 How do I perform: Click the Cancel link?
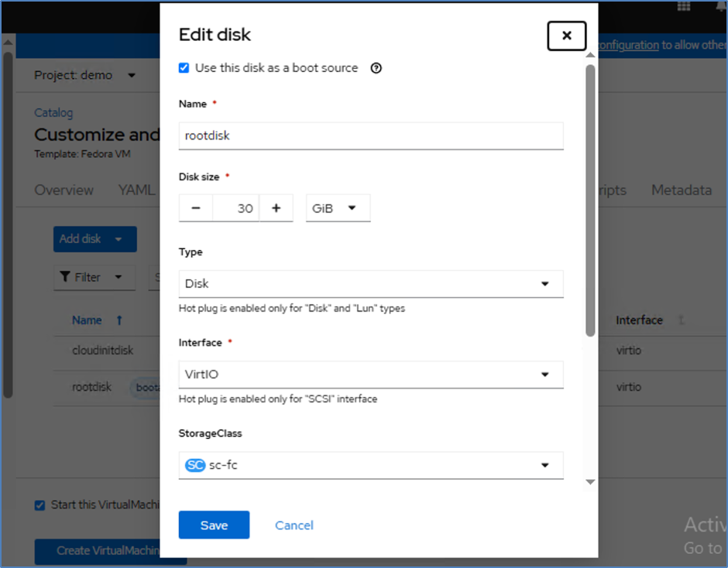pyautogui.click(x=294, y=525)
